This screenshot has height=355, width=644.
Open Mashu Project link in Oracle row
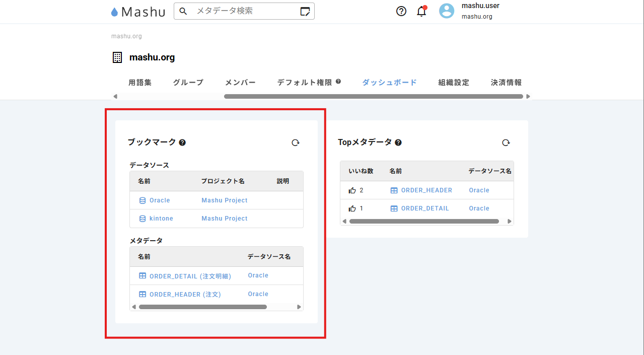coord(225,200)
